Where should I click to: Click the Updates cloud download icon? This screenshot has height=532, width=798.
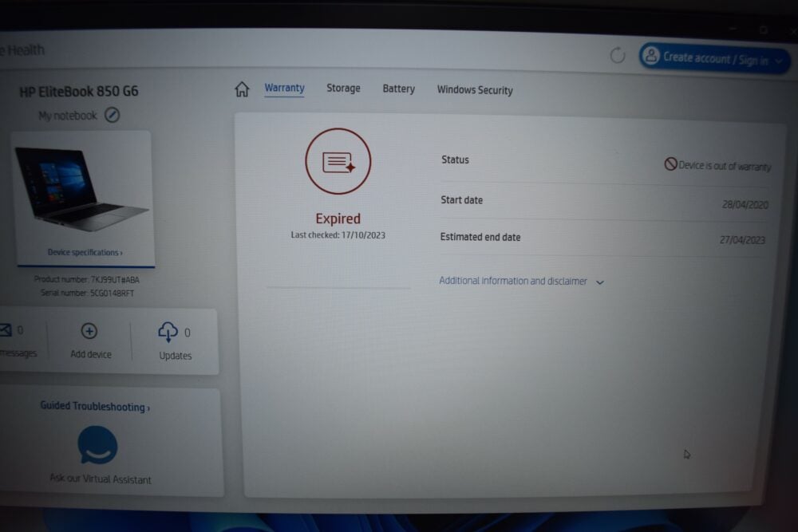pos(168,332)
